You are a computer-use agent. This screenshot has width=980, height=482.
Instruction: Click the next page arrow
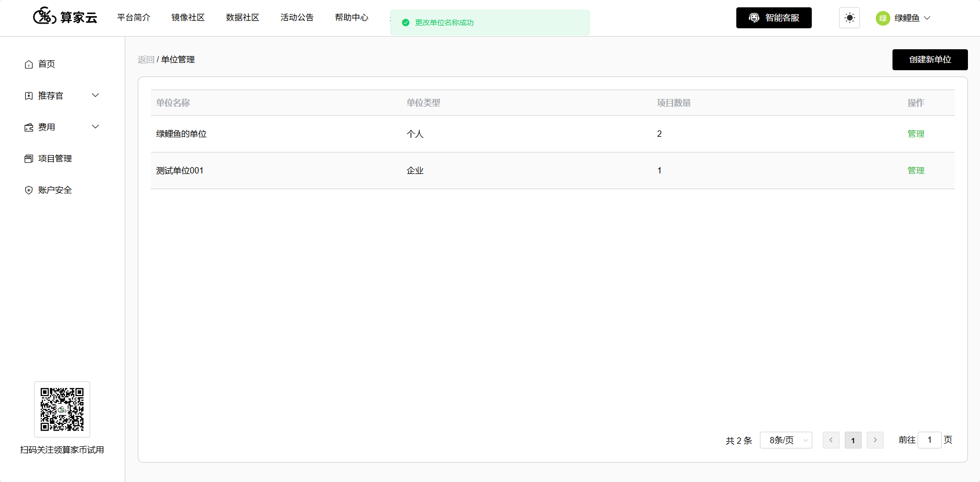tap(875, 440)
